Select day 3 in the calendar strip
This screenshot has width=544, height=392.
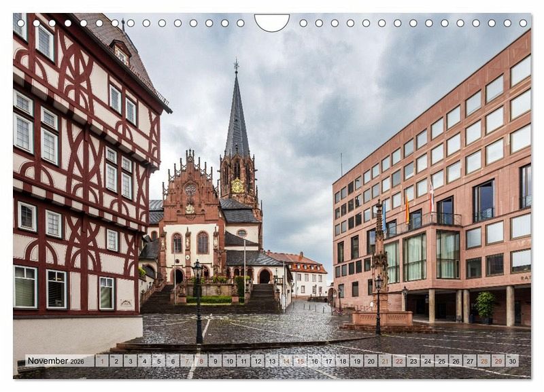click(131, 361)
